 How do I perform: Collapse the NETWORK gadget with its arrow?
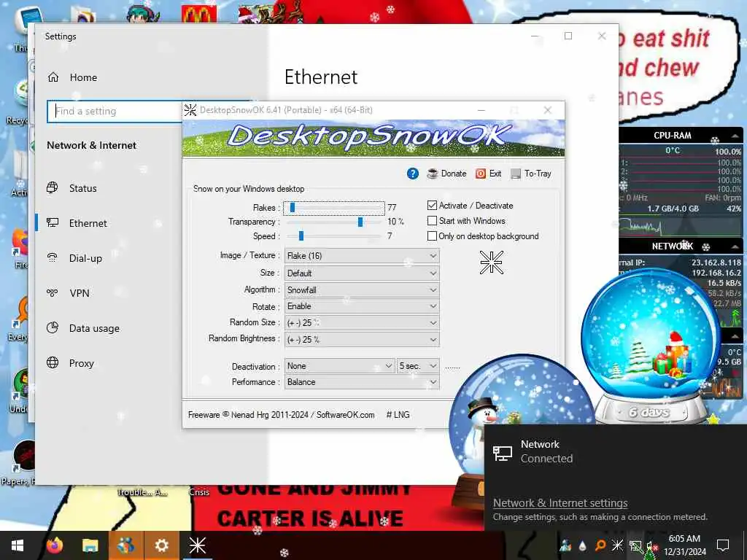(x=735, y=246)
